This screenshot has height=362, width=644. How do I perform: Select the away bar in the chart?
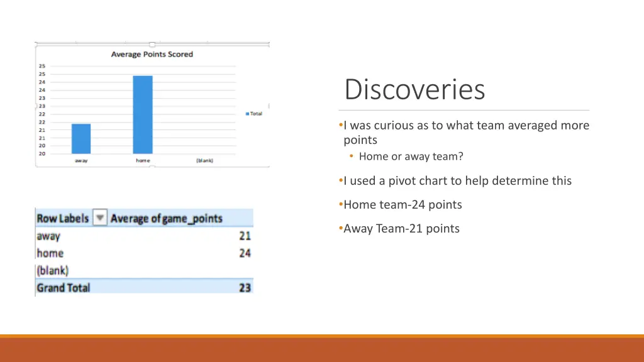[x=81, y=138]
